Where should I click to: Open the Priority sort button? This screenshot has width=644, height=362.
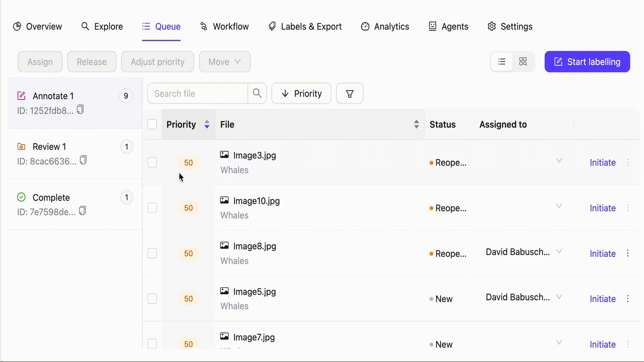(x=301, y=94)
